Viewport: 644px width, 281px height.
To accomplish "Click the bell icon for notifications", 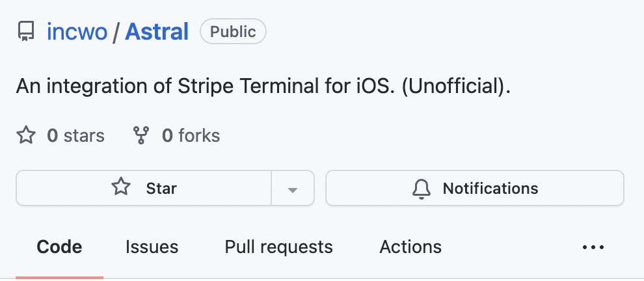I will coord(422,189).
